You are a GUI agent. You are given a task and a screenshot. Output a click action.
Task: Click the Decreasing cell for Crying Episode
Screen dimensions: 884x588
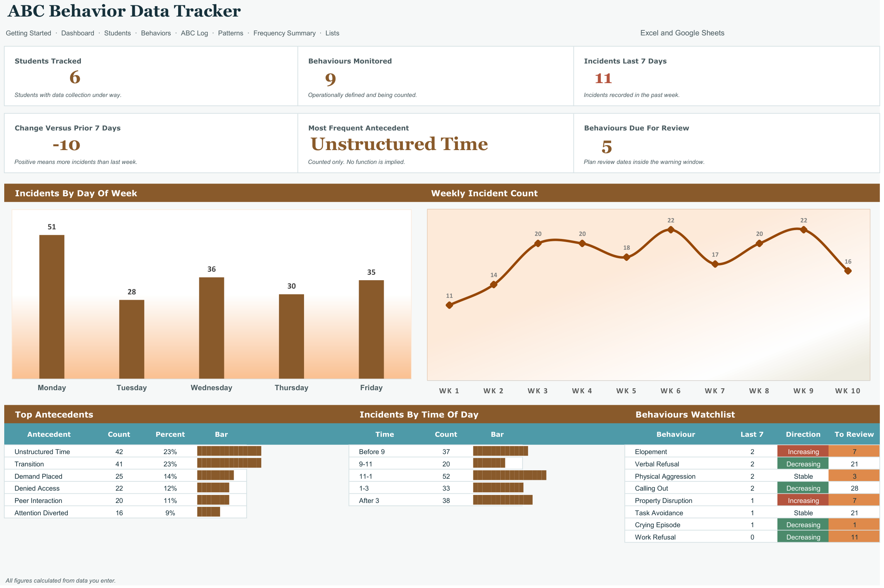(x=803, y=525)
